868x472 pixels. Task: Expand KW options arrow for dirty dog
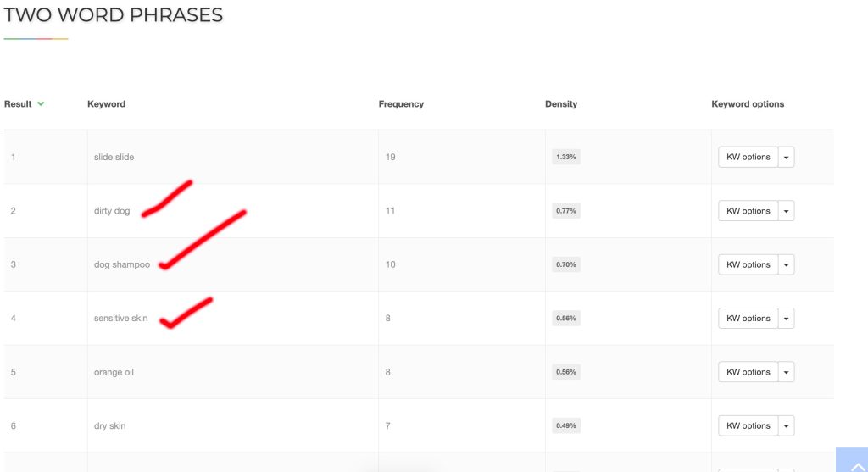(787, 211)
